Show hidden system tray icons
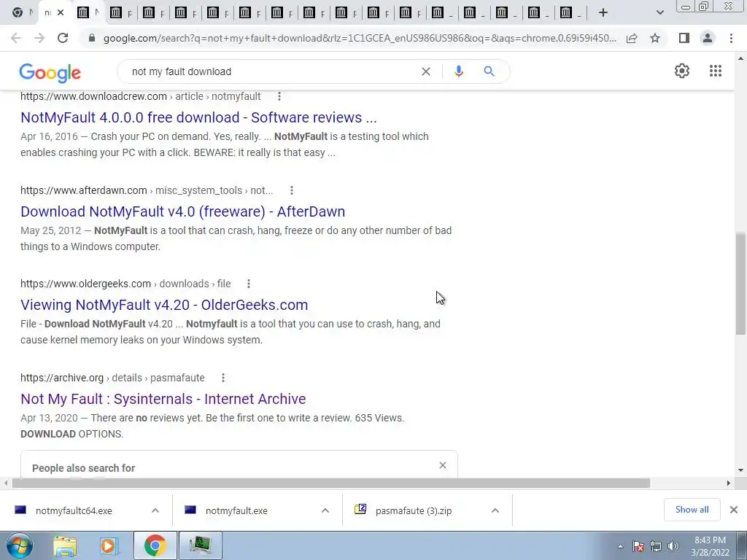 click(620, 546)
